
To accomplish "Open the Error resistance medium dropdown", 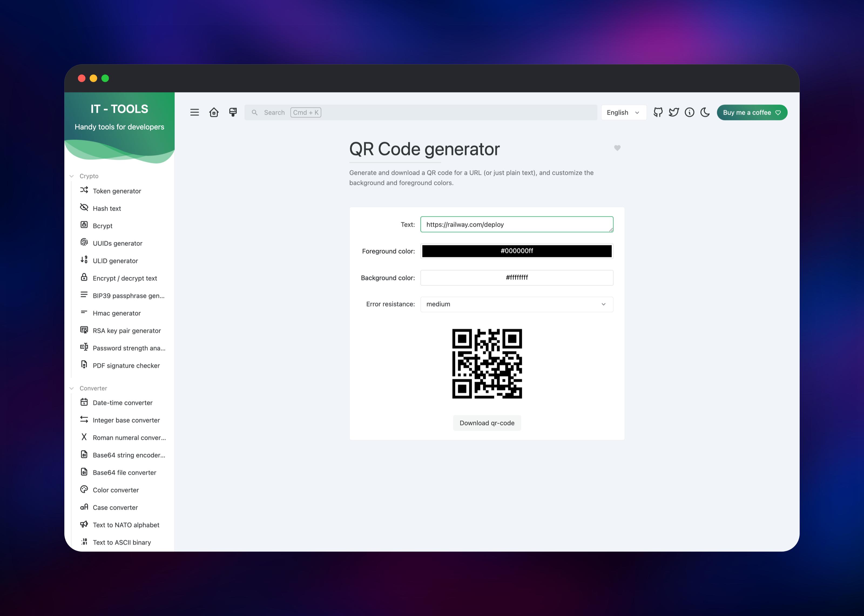I will [517, 304].
